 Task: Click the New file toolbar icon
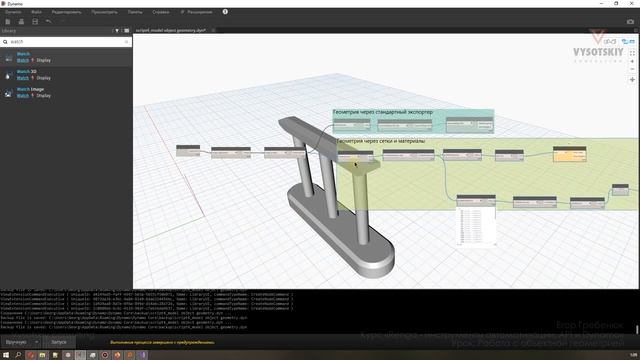point(7,21)
